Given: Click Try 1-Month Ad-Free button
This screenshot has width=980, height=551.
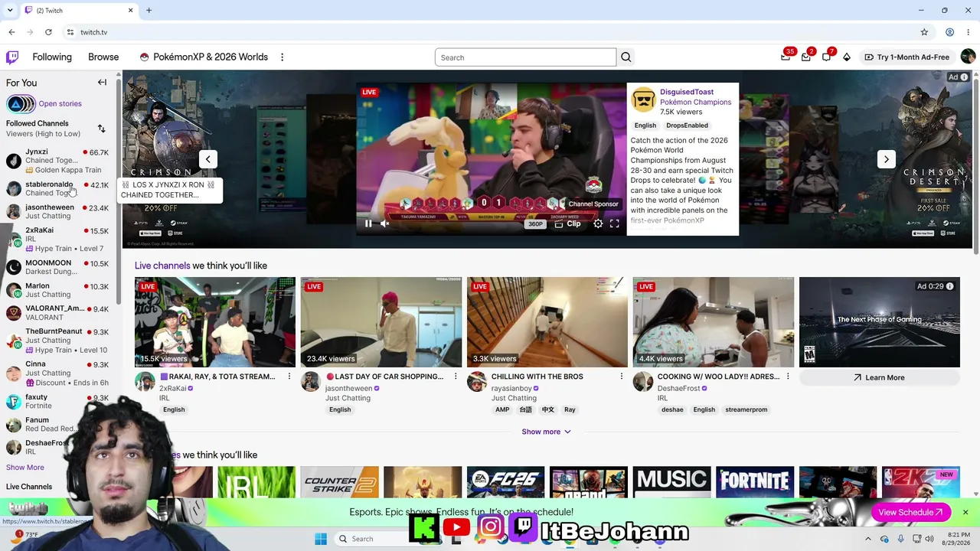Looking at the screenshot, I should 907,57.
